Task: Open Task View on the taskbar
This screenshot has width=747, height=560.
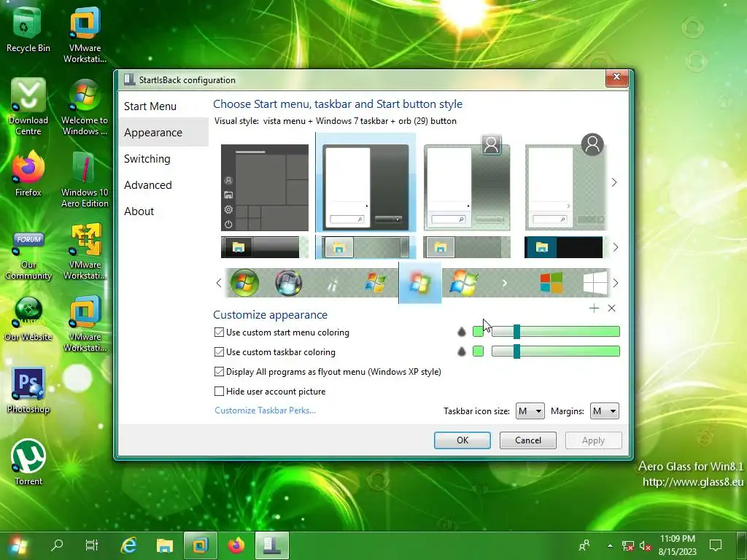Action: point(91,545)
